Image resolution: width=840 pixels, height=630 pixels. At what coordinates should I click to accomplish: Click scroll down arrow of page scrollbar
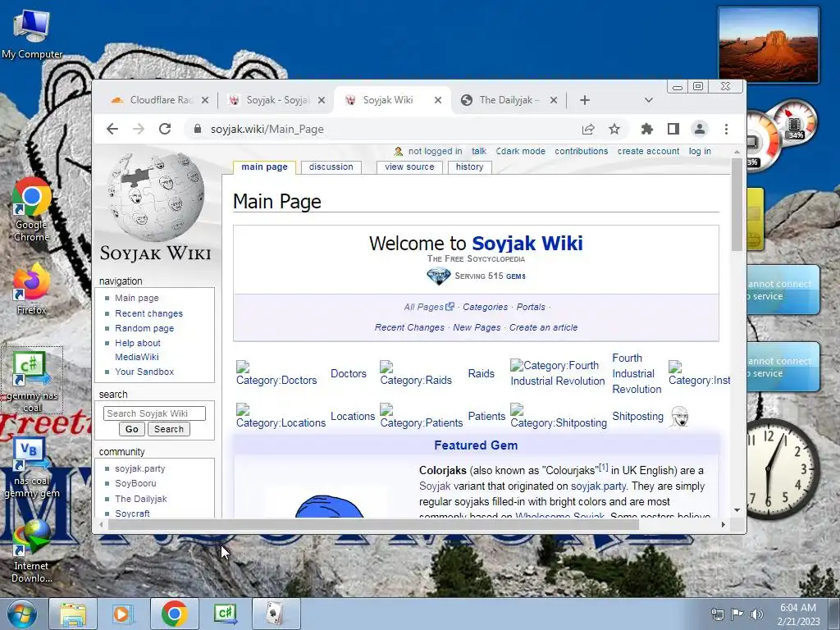(737, 510)
